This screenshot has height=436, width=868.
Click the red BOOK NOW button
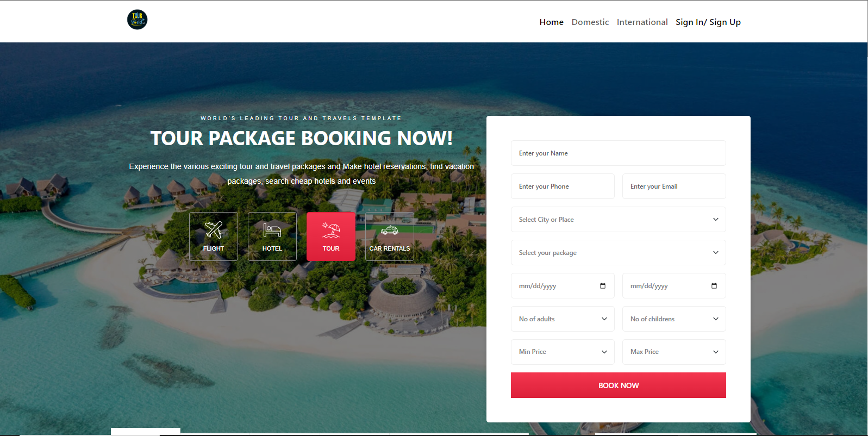point(619,385)
